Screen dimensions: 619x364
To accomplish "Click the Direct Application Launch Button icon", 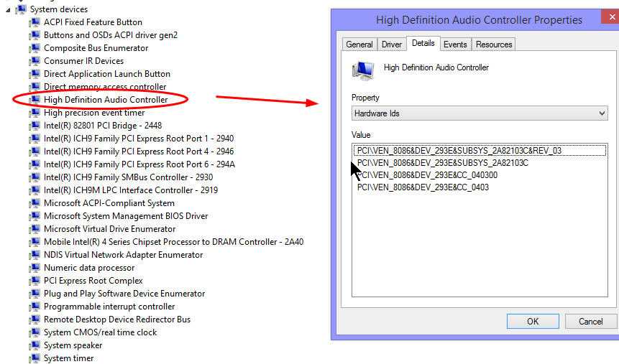I will click(x=35, y=74).
